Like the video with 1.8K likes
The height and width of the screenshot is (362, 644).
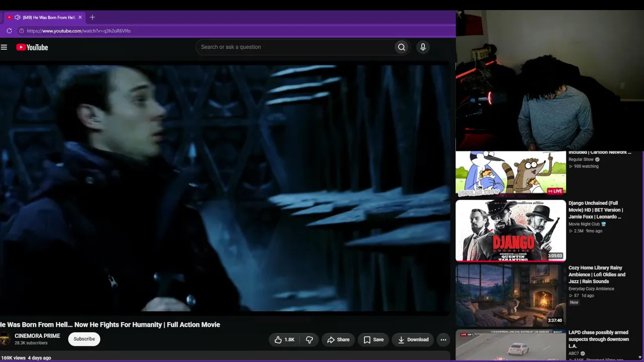284,340
